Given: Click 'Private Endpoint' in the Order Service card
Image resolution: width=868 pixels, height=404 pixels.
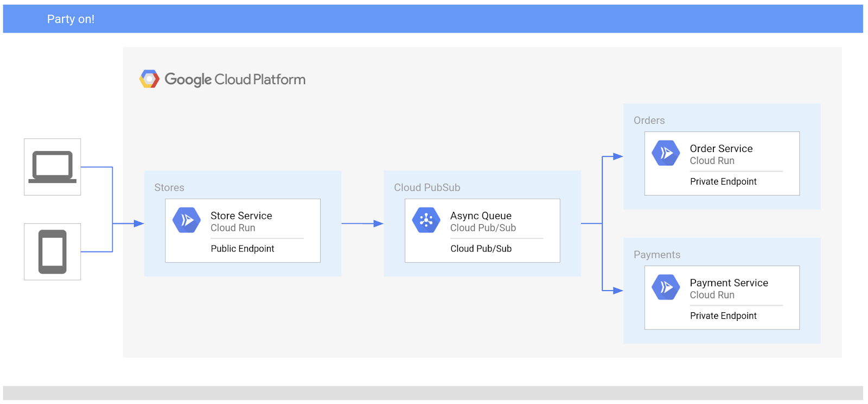Looking at the screenshot, I should point(724,182).
